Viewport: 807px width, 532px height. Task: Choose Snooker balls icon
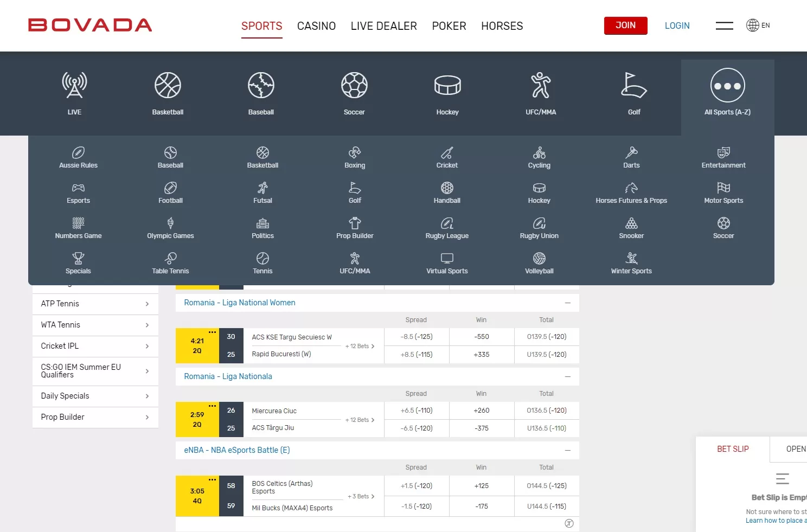631,223
